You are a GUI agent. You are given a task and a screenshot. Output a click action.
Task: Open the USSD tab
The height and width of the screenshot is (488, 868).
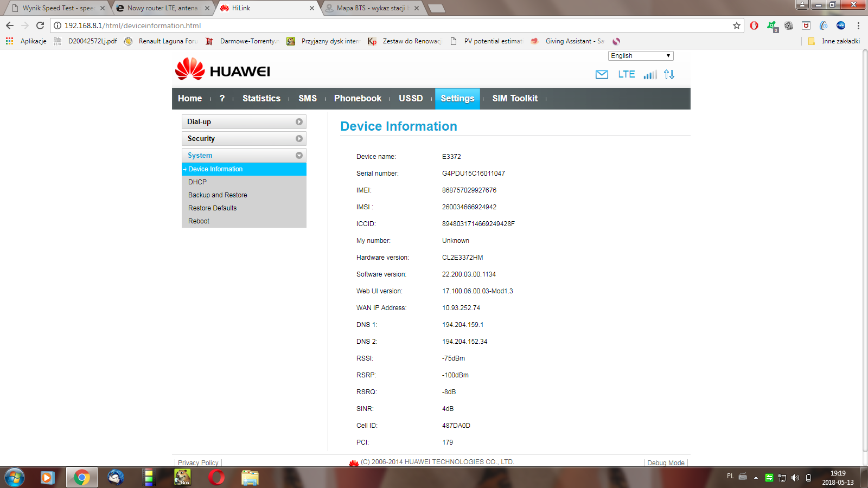[411, 99]
